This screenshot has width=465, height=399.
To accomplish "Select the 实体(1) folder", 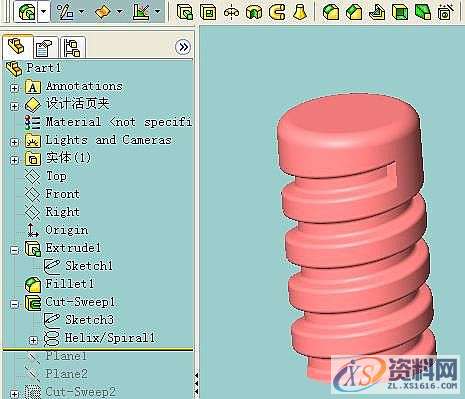I will click(x=68, y=158).
